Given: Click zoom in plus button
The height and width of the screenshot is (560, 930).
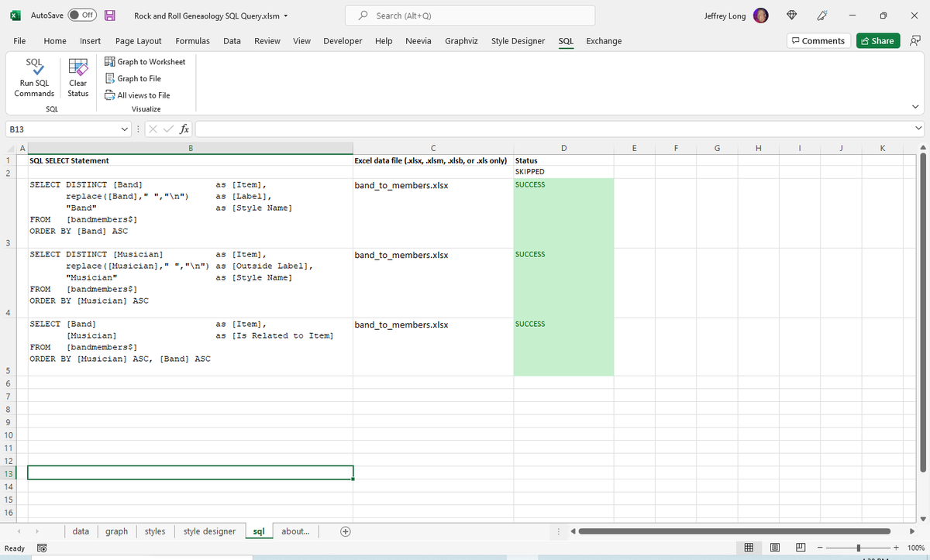Looking at the screenshot, I should click(897, 548).
